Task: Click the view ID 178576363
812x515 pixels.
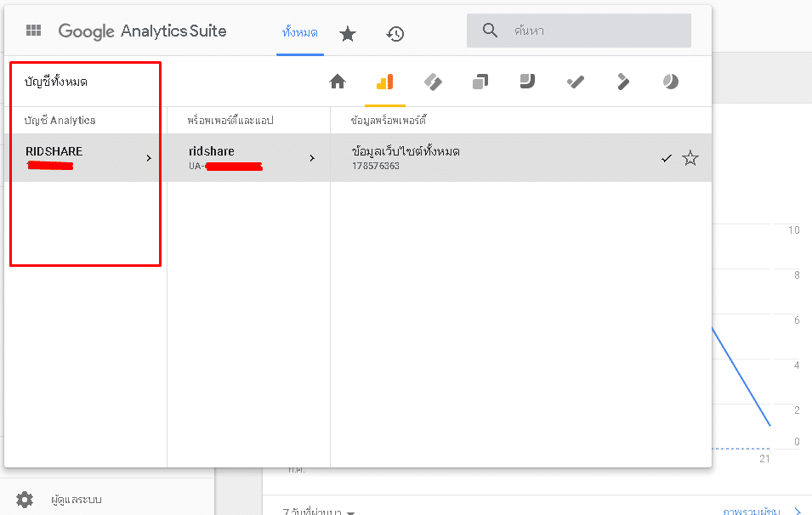Action: coord(376,167)
